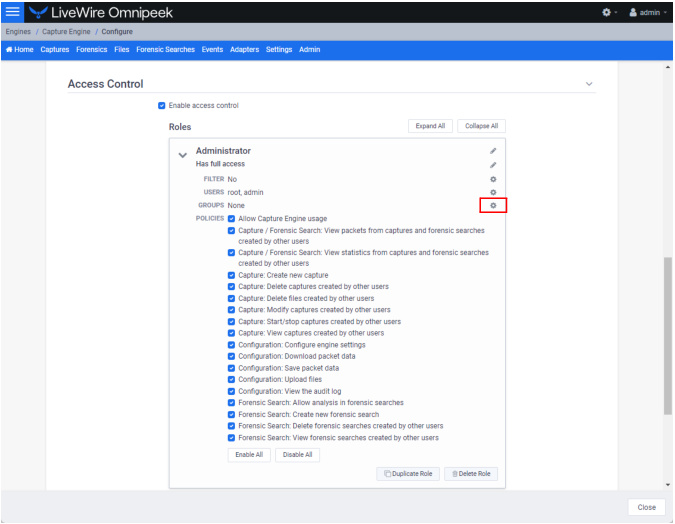Toggle Configuration: View the audit log

click(x=231, y=391)
